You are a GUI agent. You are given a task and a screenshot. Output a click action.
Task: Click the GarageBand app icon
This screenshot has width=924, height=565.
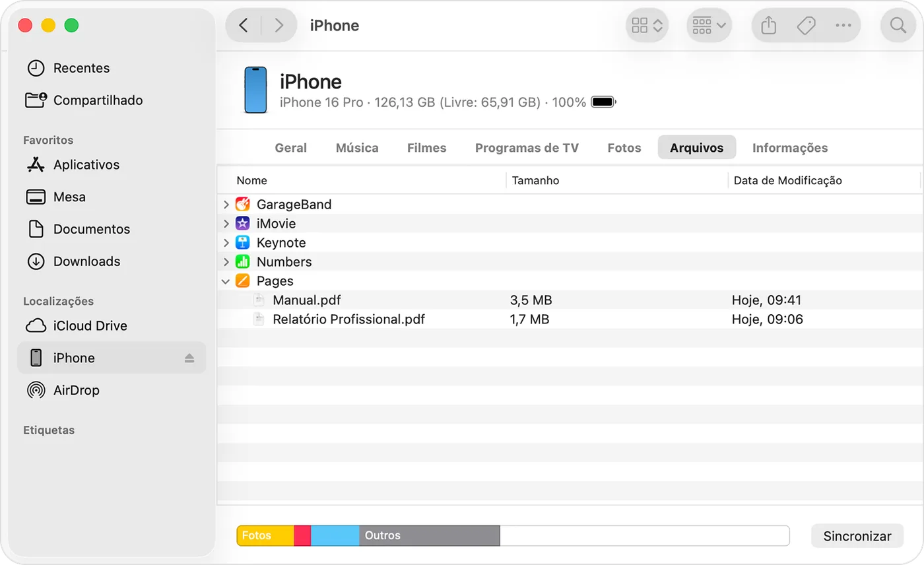(x=242, y=205)
